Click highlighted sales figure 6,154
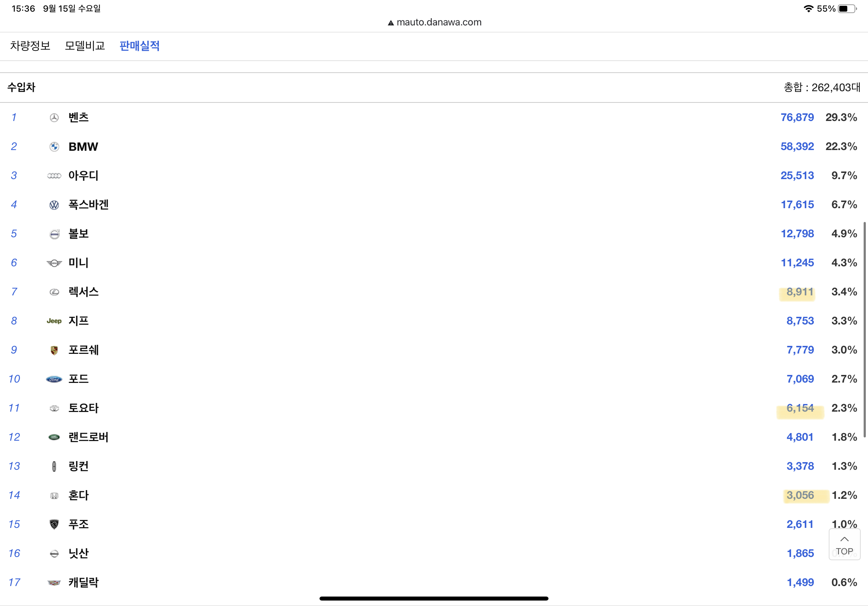This screenshot has width=868, height=606. (x=800, y=408)
